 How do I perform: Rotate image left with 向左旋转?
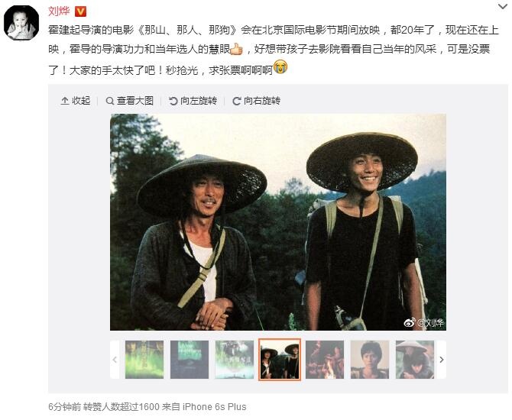193,101
